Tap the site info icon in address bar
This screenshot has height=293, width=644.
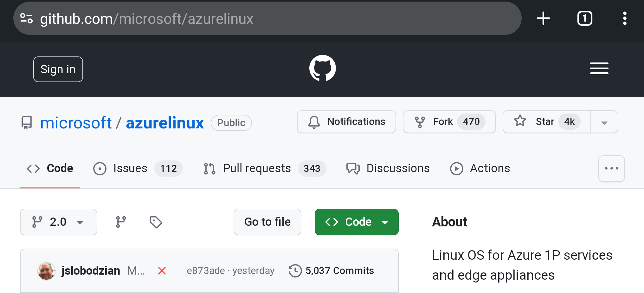point(27,18)
